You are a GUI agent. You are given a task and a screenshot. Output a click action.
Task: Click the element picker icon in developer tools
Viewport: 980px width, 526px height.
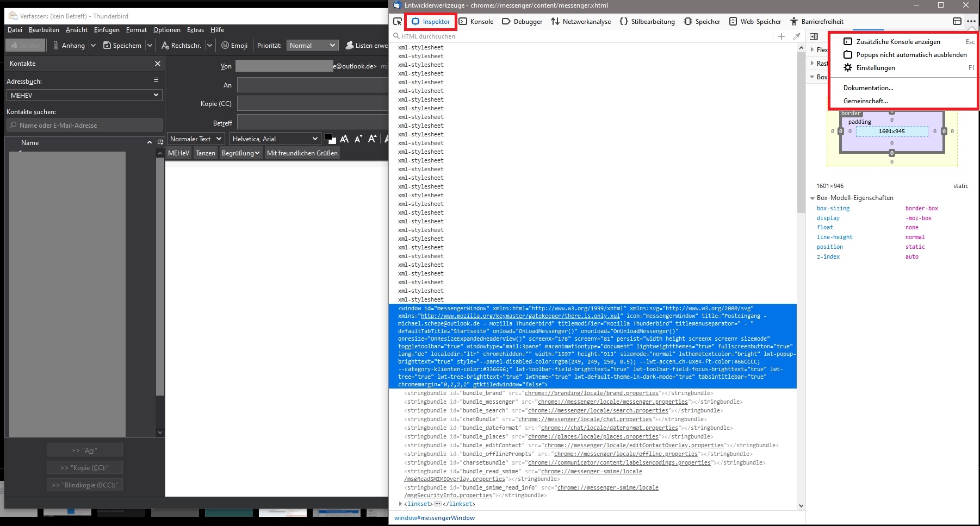point(398,22)
